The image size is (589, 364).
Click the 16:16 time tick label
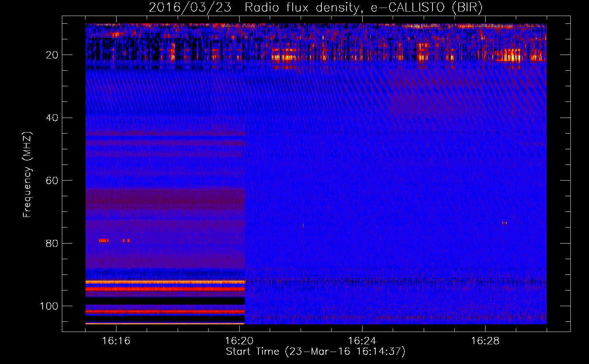(116, 341)
